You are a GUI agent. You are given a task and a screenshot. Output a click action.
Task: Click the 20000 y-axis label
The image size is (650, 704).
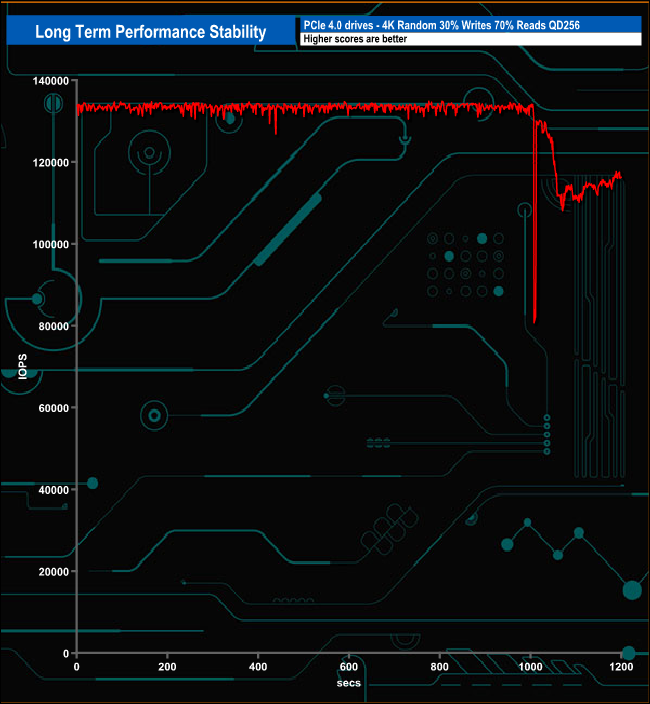coord(53,572)
